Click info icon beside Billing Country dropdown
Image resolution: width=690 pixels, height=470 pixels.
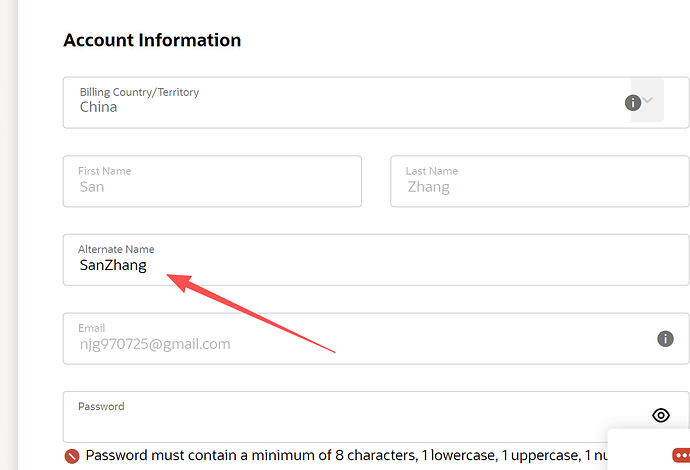pyautogui.click(x=633, y=103)
